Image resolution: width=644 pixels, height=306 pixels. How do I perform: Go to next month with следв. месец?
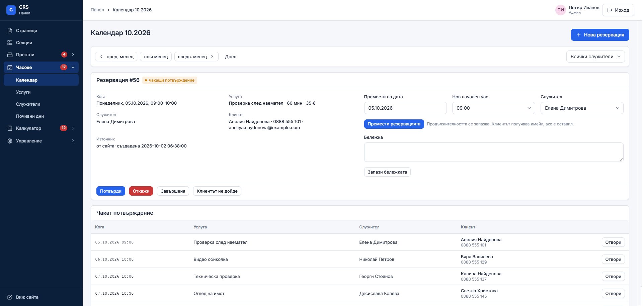(x=196, y=57)
